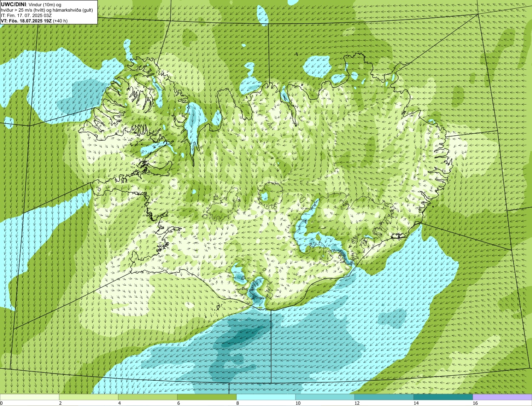Click the "VT: Fös. 18.07.2025 19Z (+40 h)" line
The height and width of the screenshot is (406, 532).
[x=34, y=20]
